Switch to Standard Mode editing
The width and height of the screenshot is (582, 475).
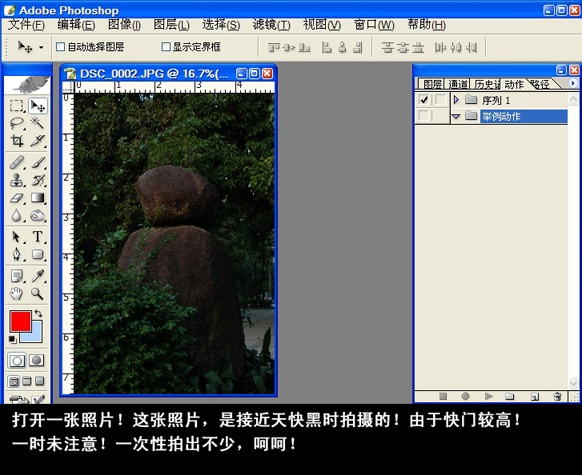17,360
